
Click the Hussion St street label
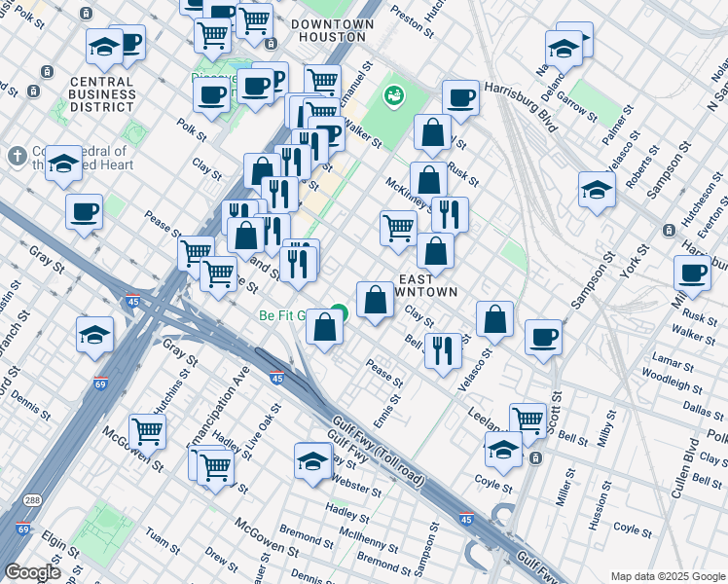coord(601,505)
